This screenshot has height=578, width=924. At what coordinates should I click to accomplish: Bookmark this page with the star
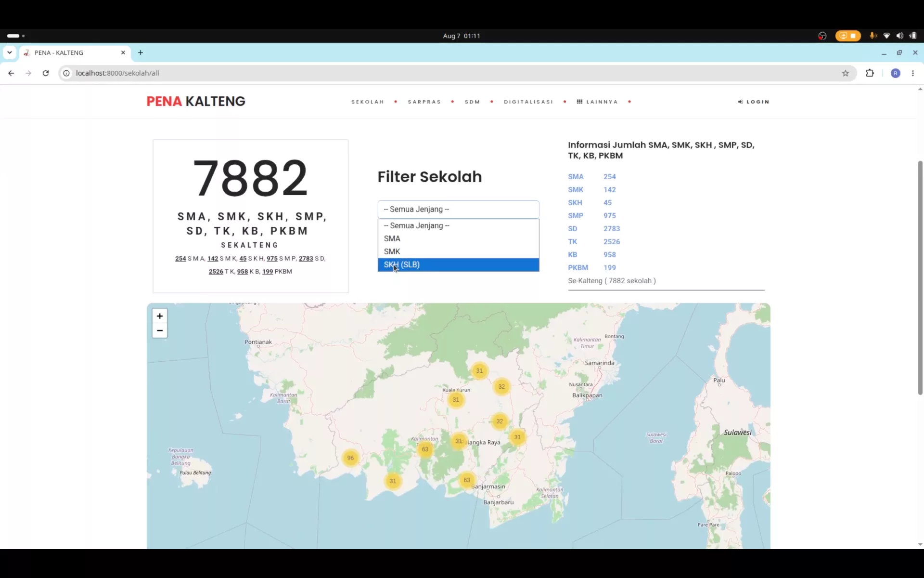click(x=846, y=73)
